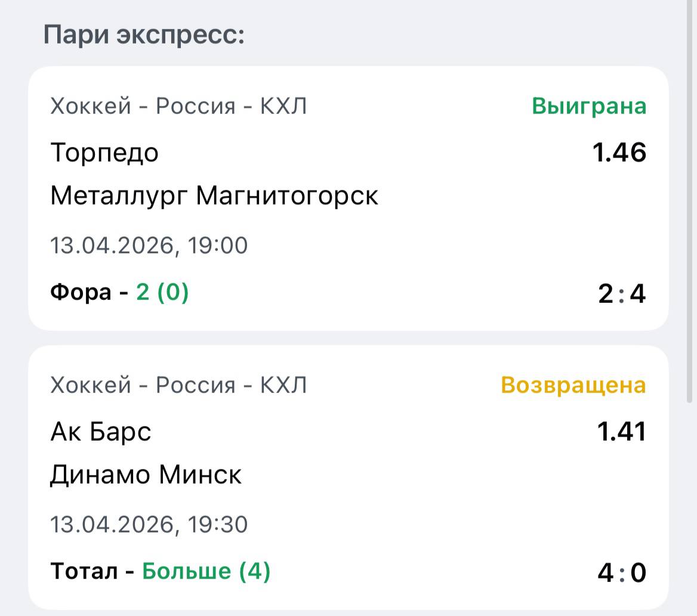The image size is (697, 616).
Task: Click the 2:4 final score
Action: click(x=622, y=294)
